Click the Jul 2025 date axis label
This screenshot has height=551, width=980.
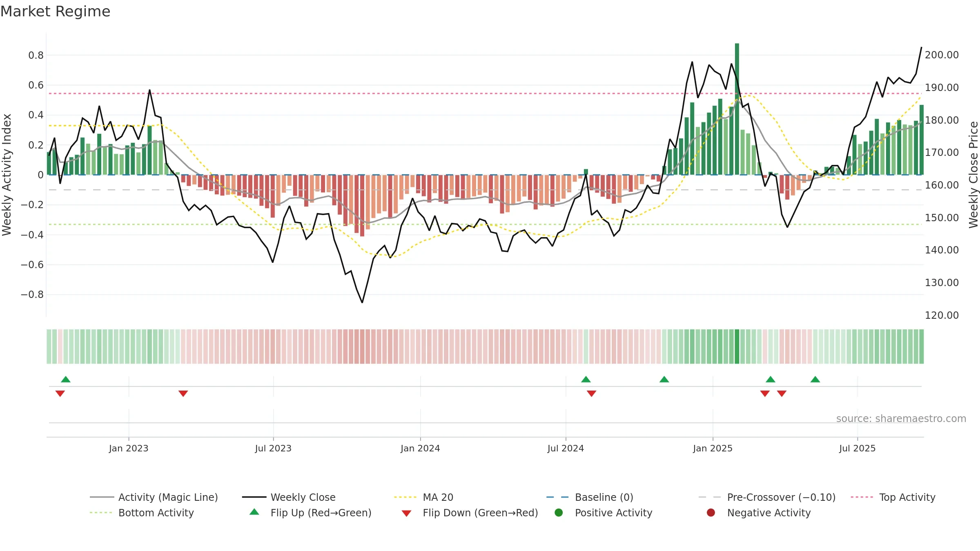[857, 448]
